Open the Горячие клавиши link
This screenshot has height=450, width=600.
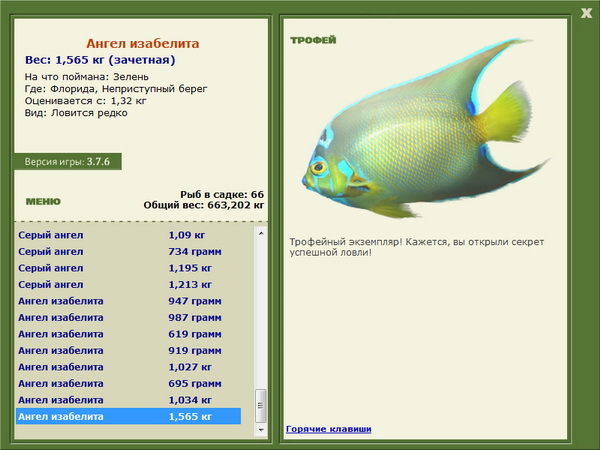coord(329,429)
